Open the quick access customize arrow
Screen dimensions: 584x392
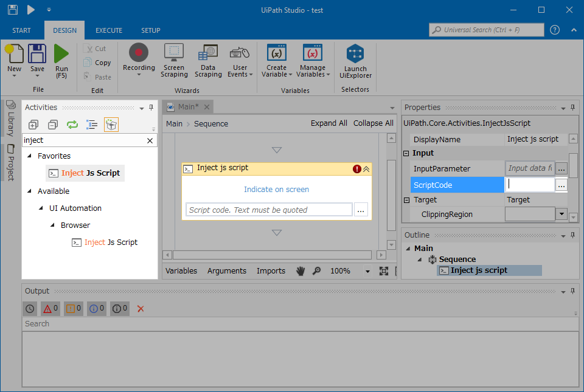click(x=49, y=10)
